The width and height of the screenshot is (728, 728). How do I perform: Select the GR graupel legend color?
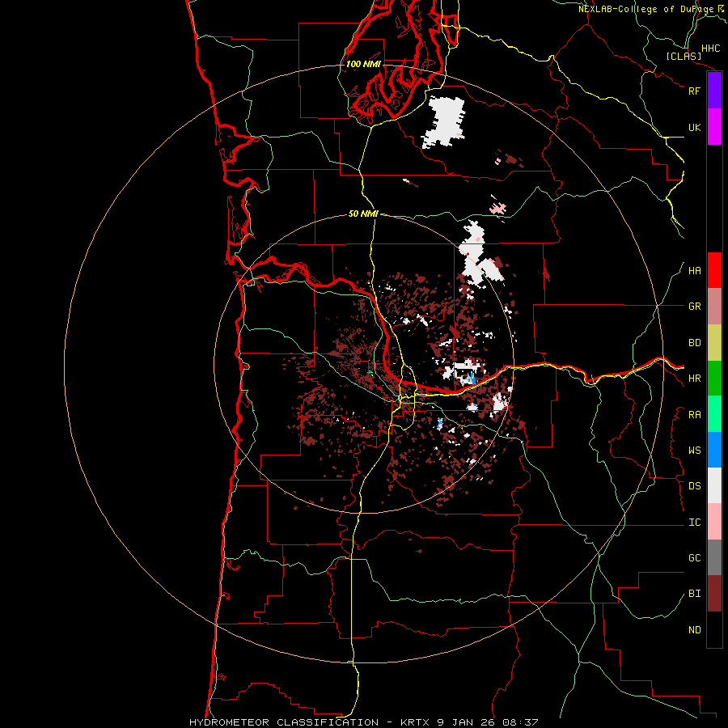click(714, 307)
